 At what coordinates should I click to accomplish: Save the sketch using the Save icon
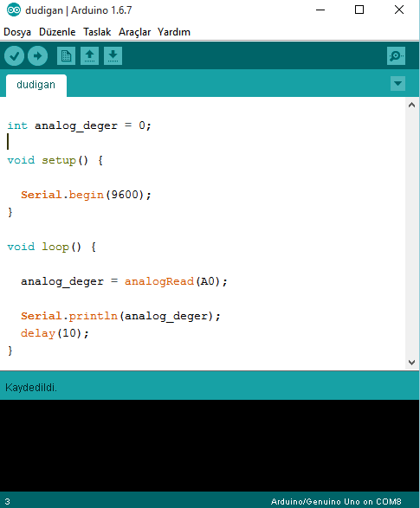[x=113, y=55]
